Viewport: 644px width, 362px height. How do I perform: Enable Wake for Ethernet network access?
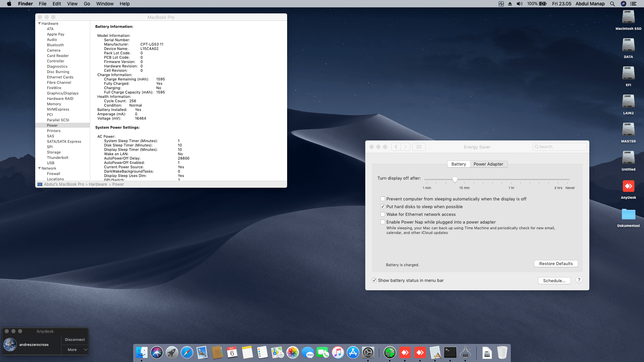(383, 214)
